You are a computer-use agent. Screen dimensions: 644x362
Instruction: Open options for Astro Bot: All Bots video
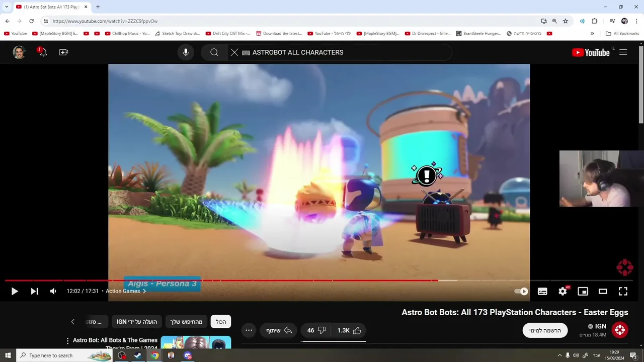click(x=67, y=341)
